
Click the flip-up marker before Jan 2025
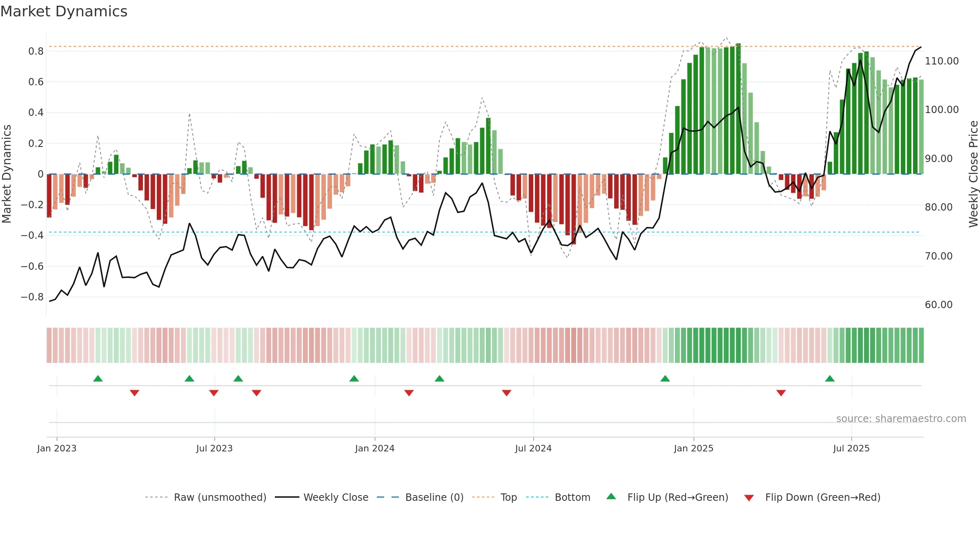click(x=665, y=378)
